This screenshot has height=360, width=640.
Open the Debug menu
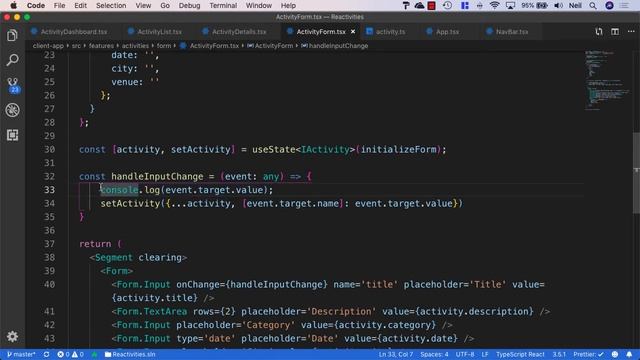189,6
